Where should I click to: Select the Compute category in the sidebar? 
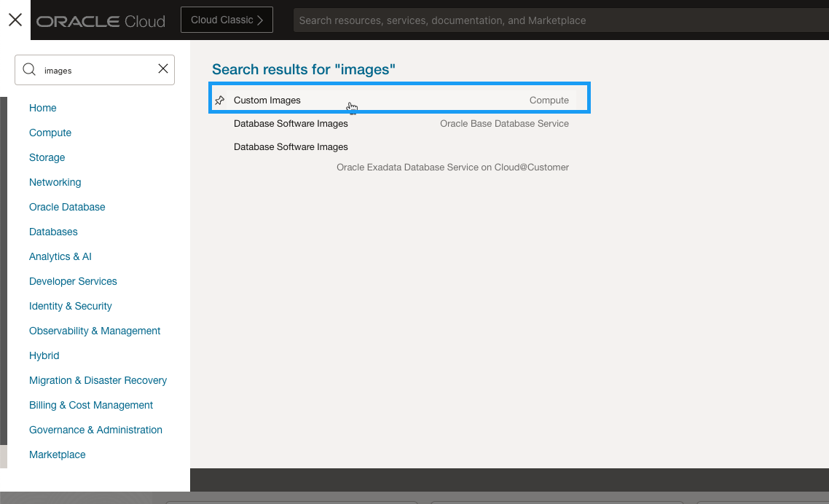coord(50,133)
